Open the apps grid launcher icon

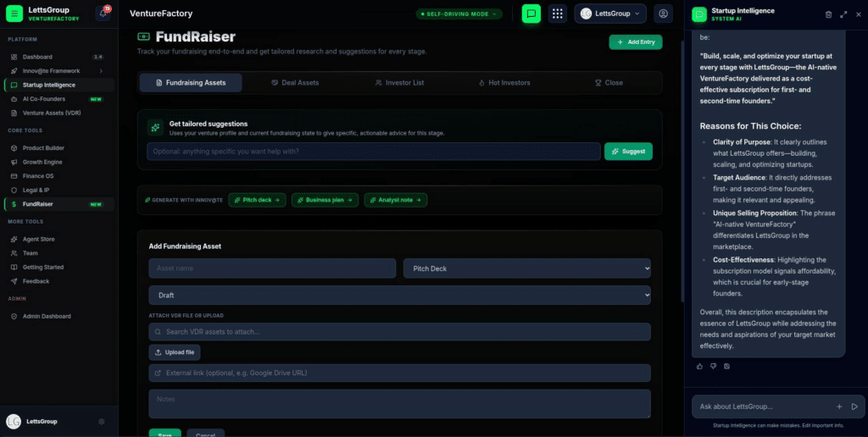coord(558,14)
